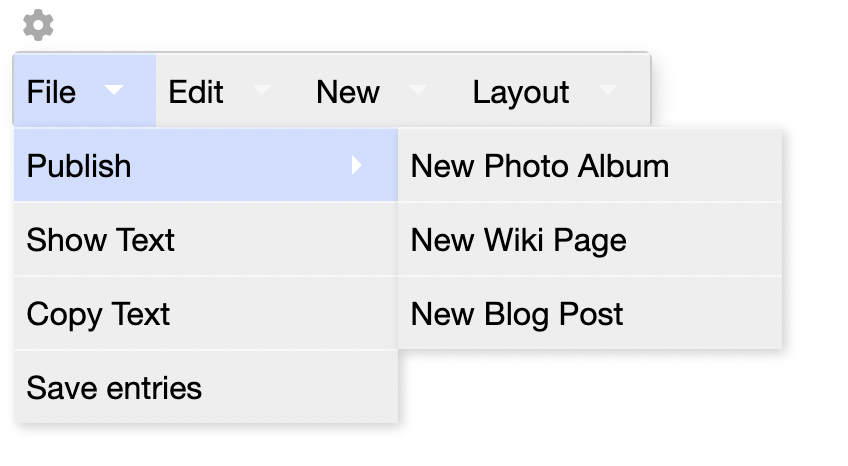The height and width of the screenshot is (466, 848).
Task: Click the dropdown arrow beside New
Action: [x=418, y=90]
